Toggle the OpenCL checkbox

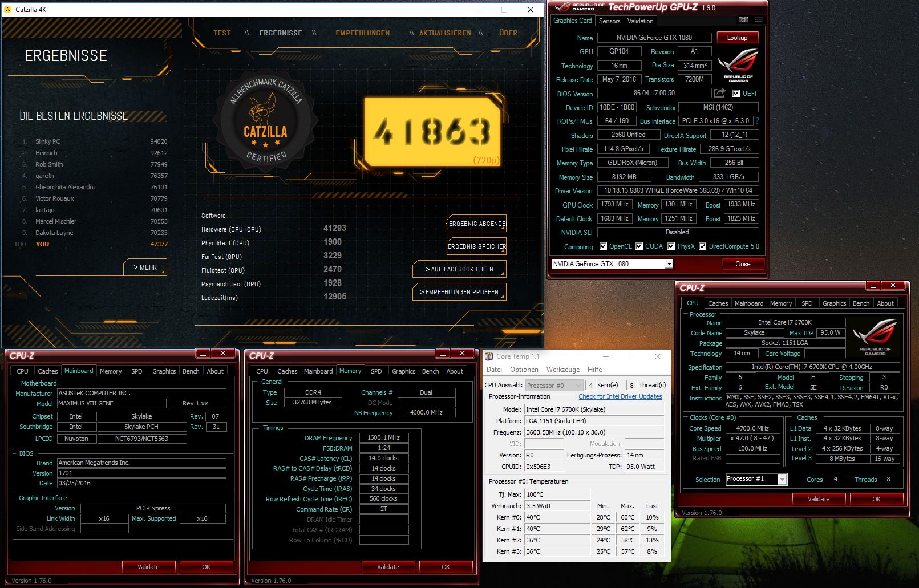603,246
